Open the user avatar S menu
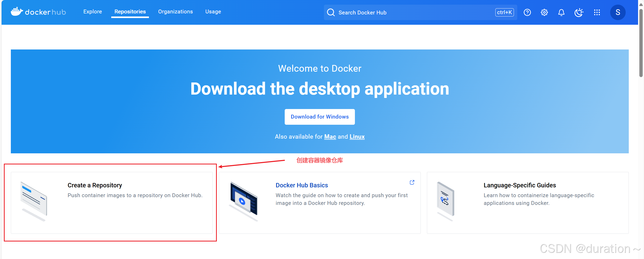Screen dimensions: 644x259 click(x=618, y=12)
